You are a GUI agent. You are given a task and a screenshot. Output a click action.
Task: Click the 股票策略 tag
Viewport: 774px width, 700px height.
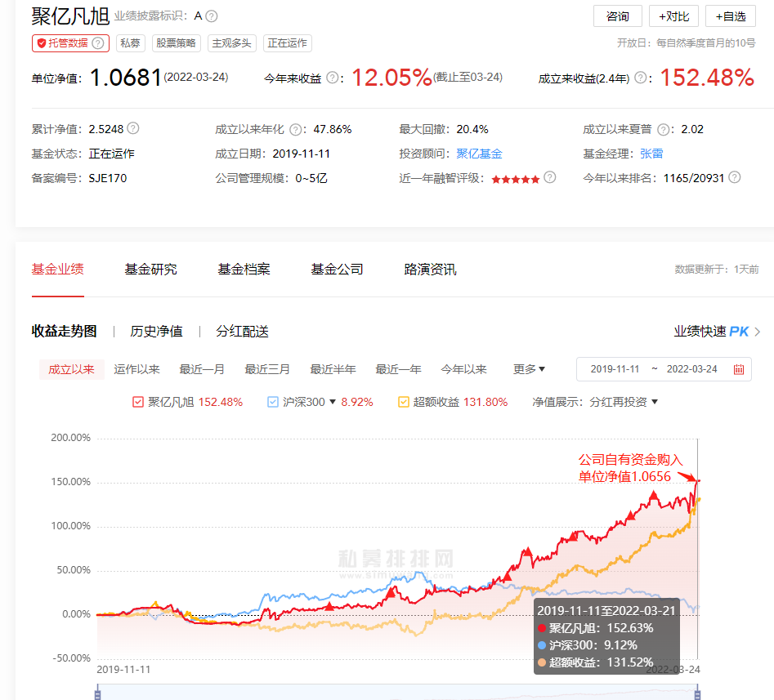[x=177, y=43]
